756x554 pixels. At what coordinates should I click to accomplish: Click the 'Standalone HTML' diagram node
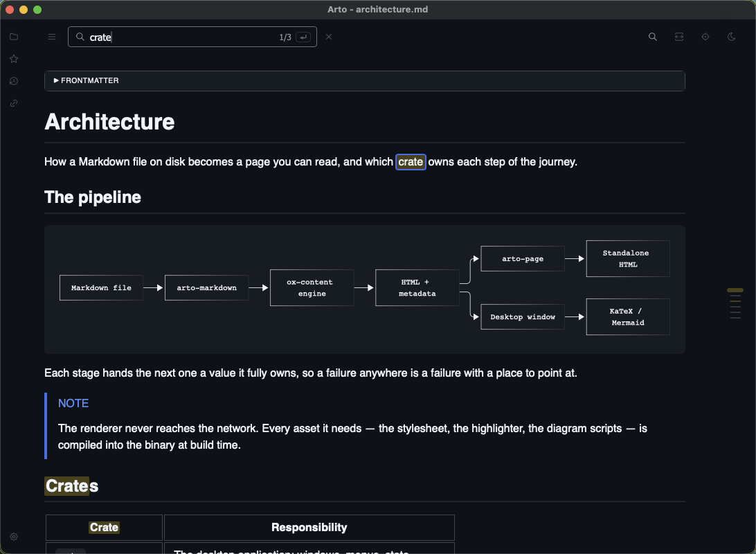point(628,259)
